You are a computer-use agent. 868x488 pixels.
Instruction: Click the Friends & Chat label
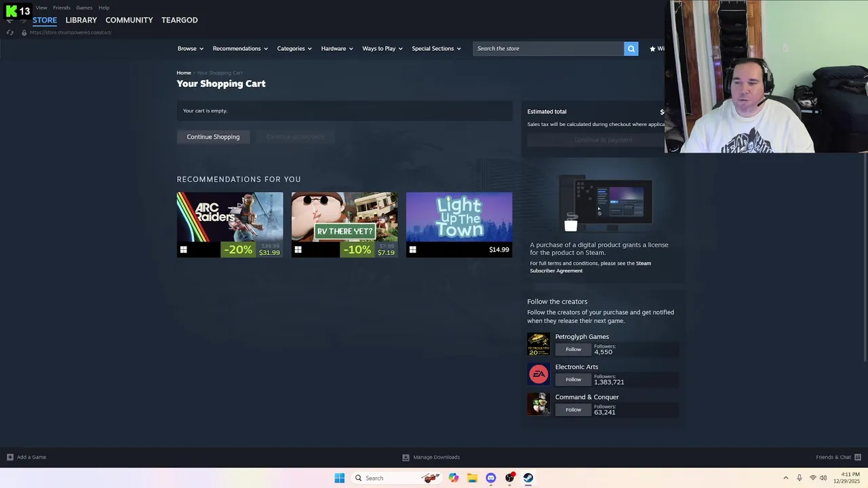point(833,457)
